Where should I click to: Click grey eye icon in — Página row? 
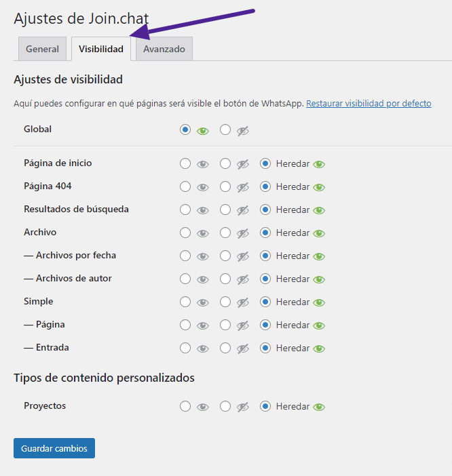(203, 326)
